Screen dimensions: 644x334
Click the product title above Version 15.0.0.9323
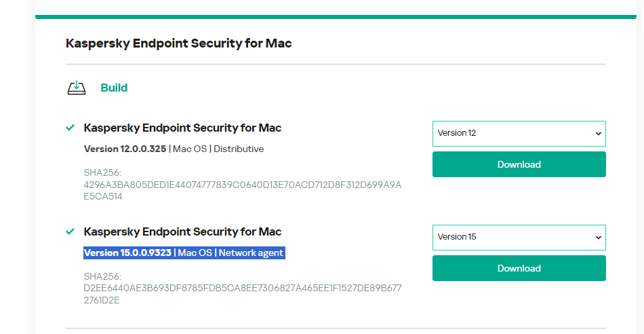point(182,231)
